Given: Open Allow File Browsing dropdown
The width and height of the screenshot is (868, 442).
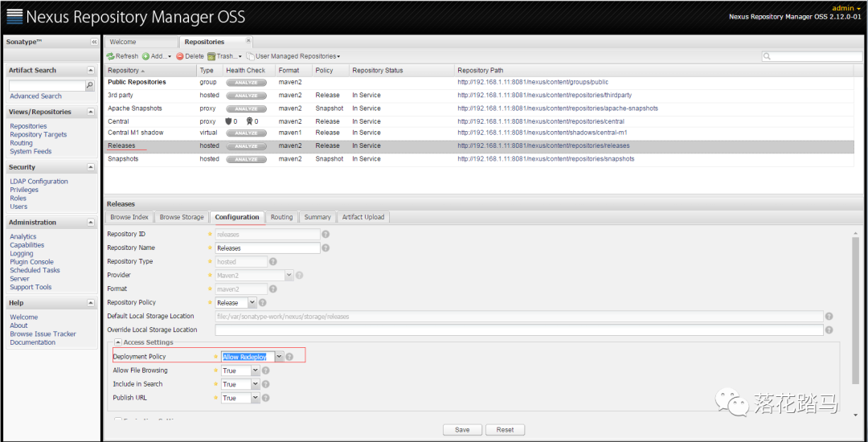Looking at the screenshot, I should click(256, 370).
